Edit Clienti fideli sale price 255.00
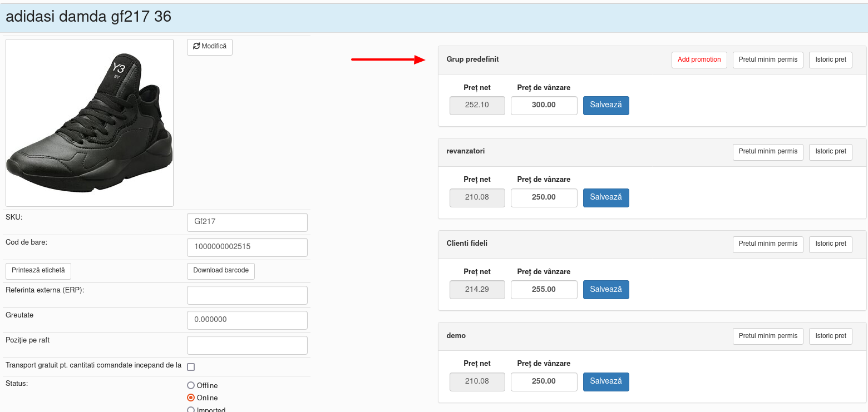Image resolution: width=868 pixels, height=412 pixels. pyautogui.click(x=544, y=290)
